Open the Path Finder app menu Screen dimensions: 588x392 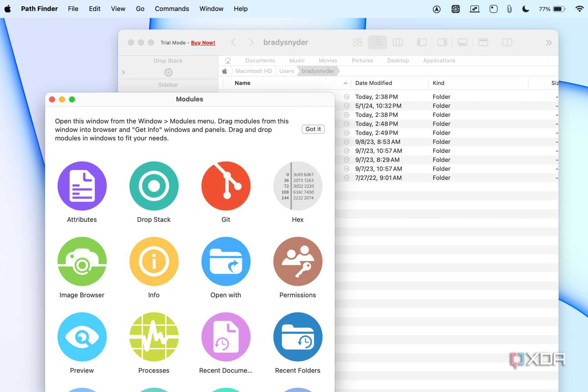click(x=39, y=9)
